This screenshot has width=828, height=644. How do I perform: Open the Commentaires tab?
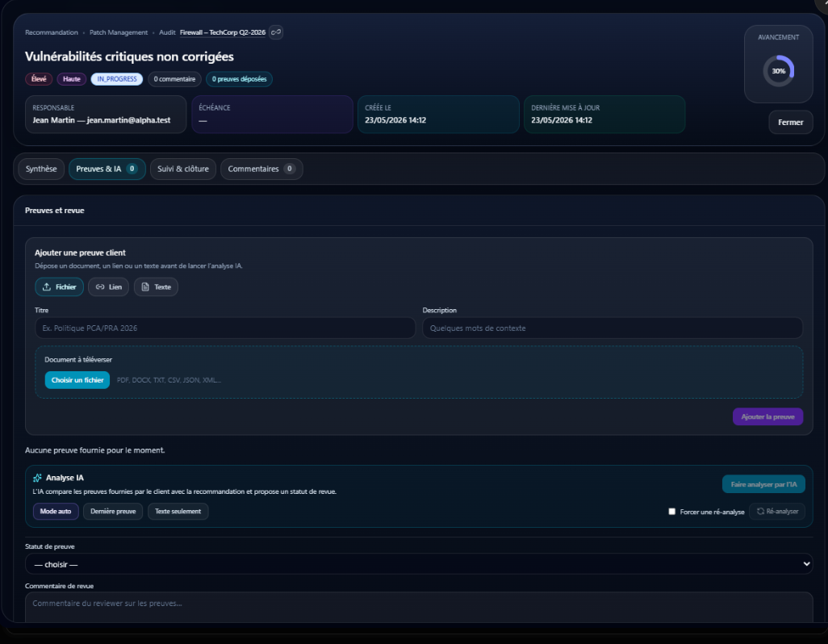click(261, 169)
